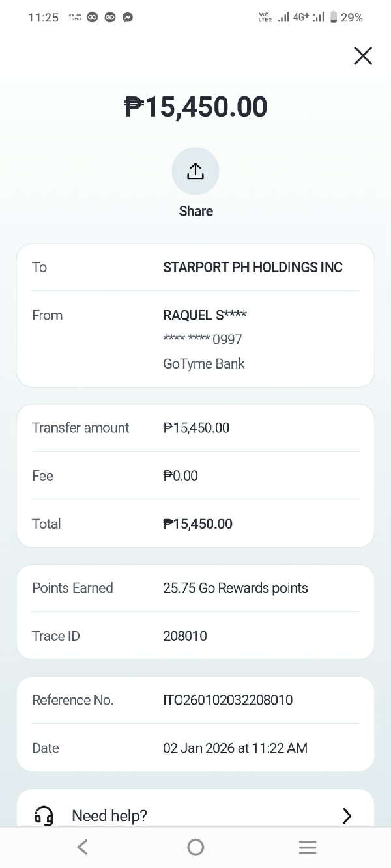This screenshot has height=868, width=391.
Task: Open the Need help? option
Action: pos(109,815)
